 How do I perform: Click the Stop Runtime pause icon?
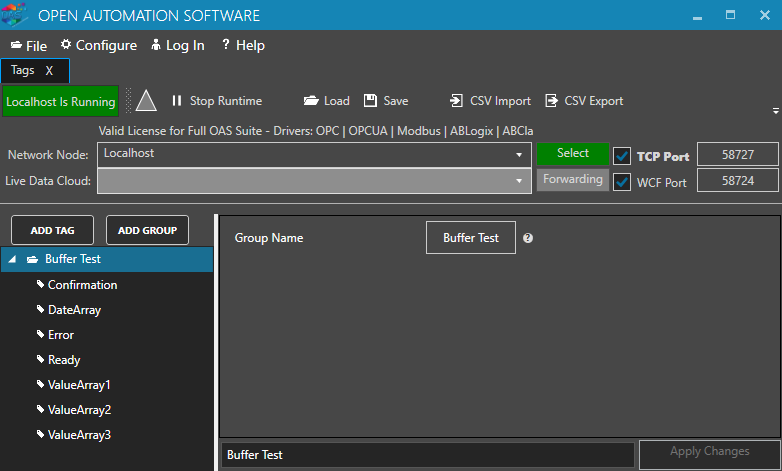pos(177,101)
